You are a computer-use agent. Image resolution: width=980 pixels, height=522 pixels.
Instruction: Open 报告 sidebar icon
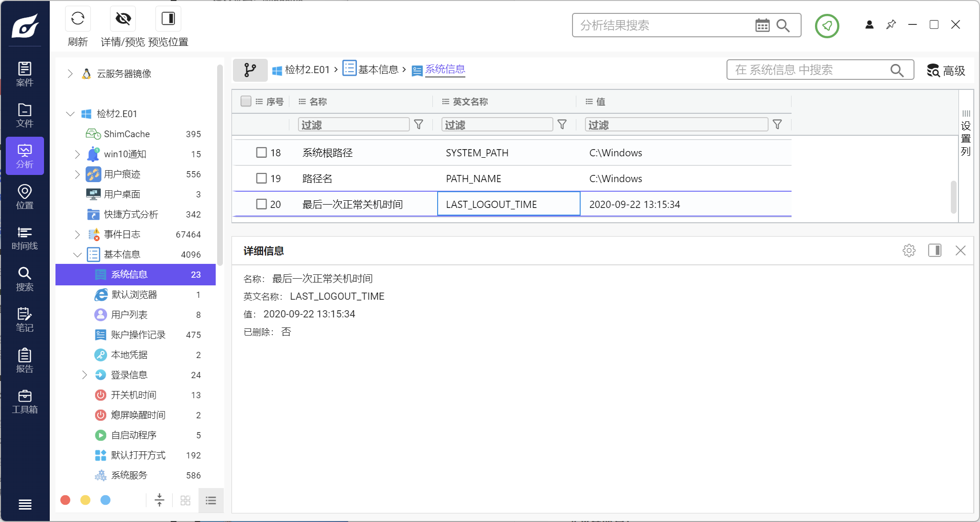pos(25,361)
